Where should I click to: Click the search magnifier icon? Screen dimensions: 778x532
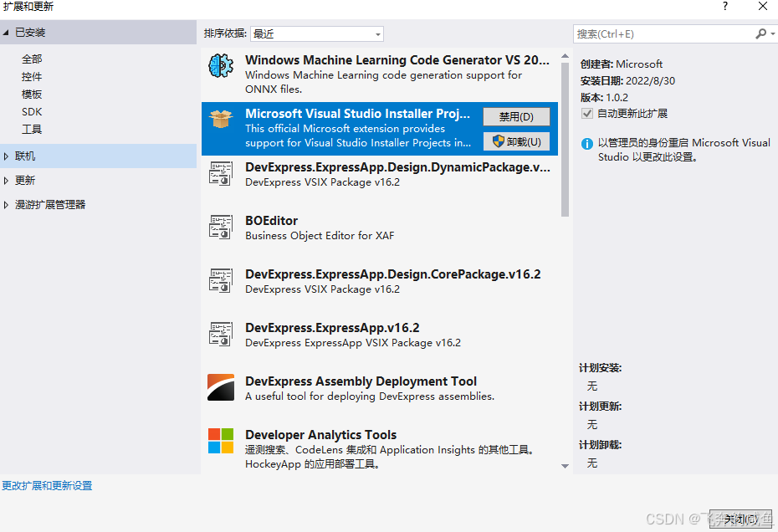[x=760, y=33]
